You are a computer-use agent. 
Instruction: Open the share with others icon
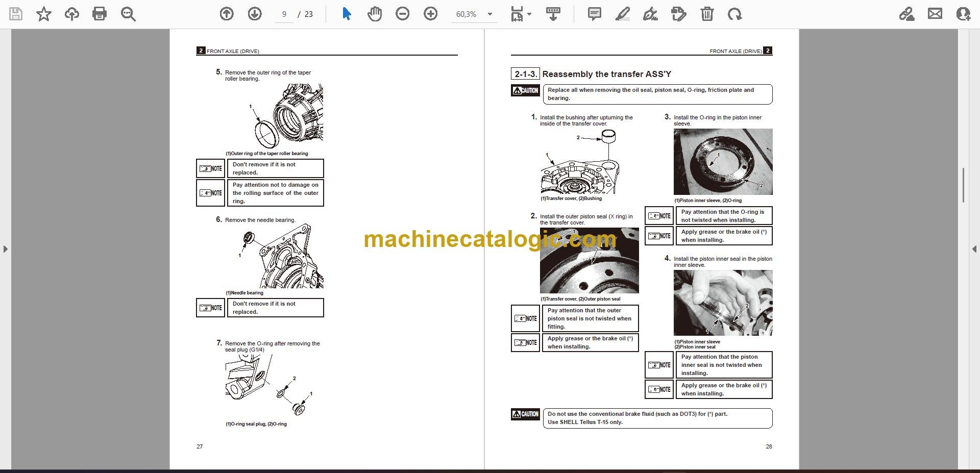[x=963, y=14]
